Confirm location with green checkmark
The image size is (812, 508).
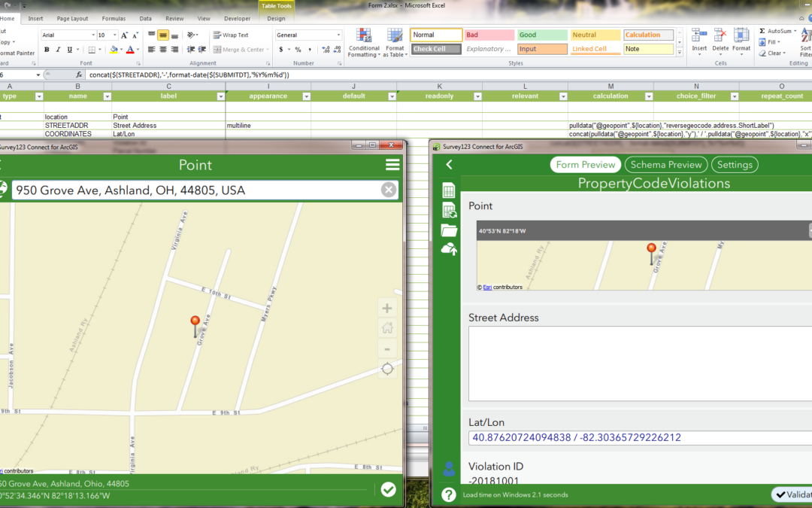pyautogui.click(x=389, y=489)
